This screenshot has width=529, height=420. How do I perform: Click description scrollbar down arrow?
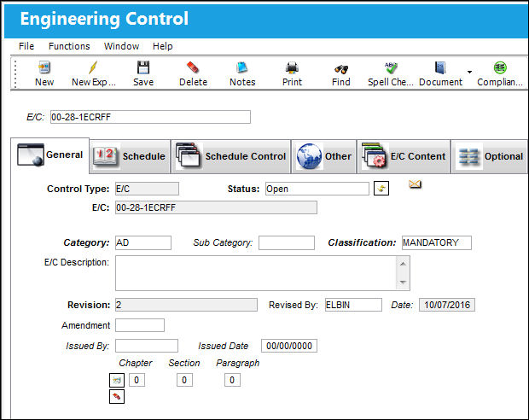click(x=403, y=283)
